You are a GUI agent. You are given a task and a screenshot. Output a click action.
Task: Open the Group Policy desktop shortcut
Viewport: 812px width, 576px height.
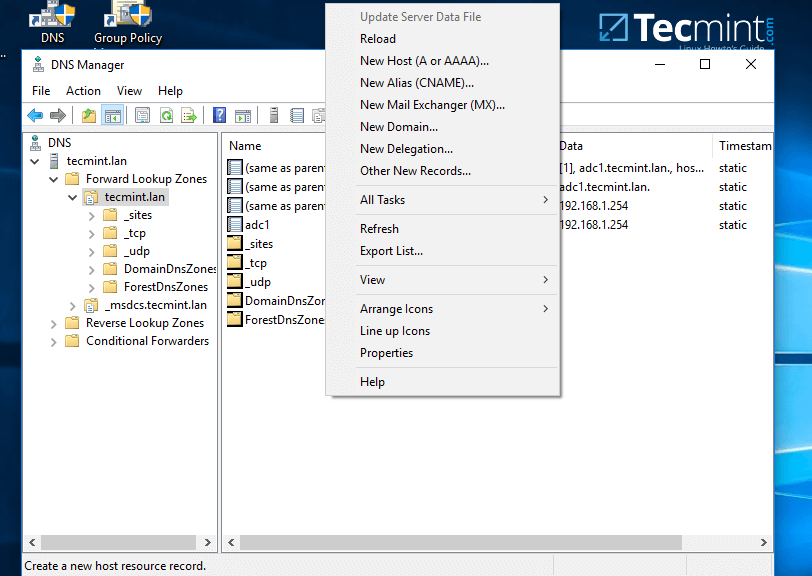127,22
